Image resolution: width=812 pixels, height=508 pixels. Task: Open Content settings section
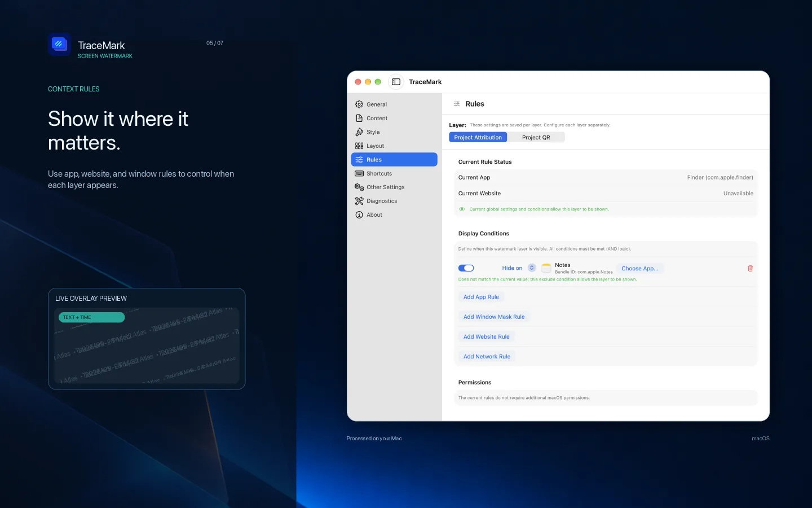394,118
